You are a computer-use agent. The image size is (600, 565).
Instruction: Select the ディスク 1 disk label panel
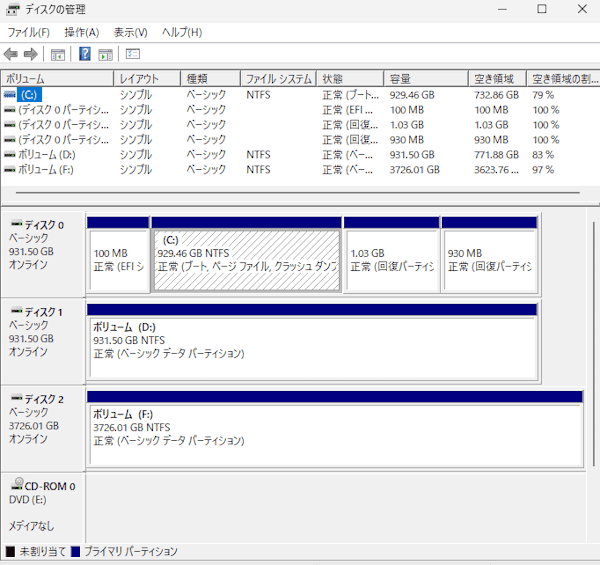point(43,341)
